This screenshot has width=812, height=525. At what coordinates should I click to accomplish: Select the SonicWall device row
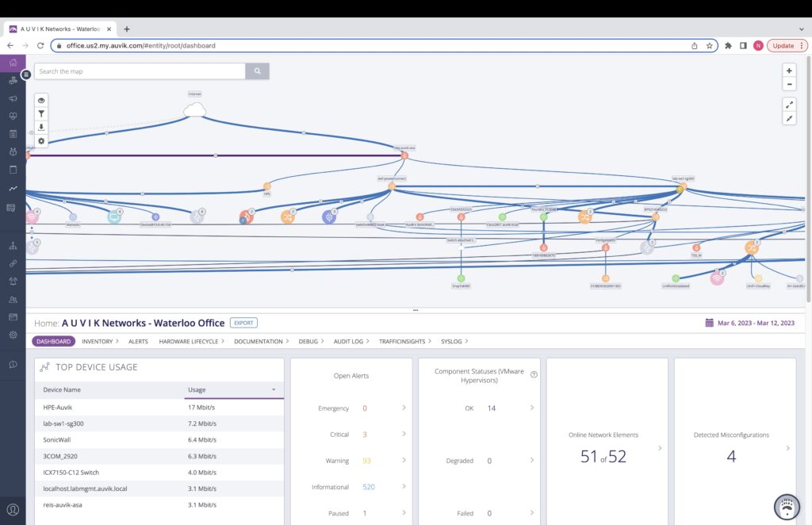pos(159,439)
